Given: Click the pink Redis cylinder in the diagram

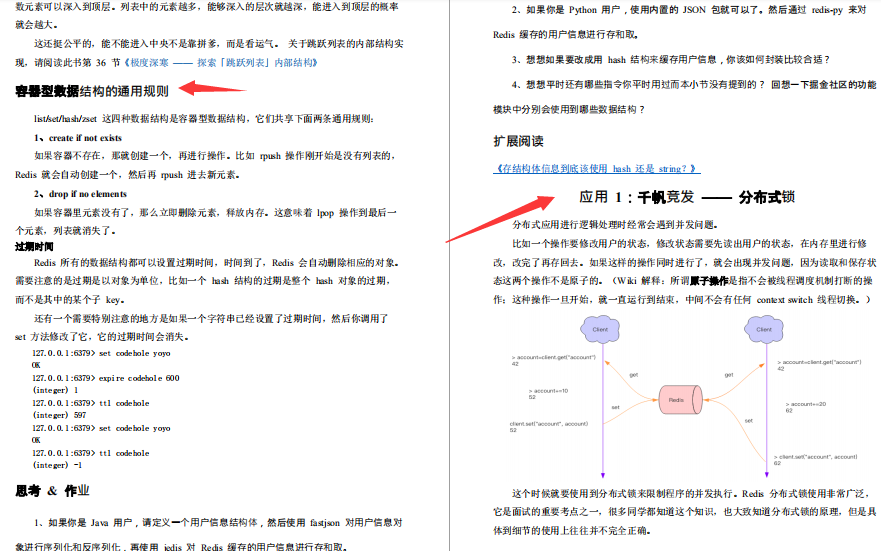Looking at the screenshot, I should [680, 400].
